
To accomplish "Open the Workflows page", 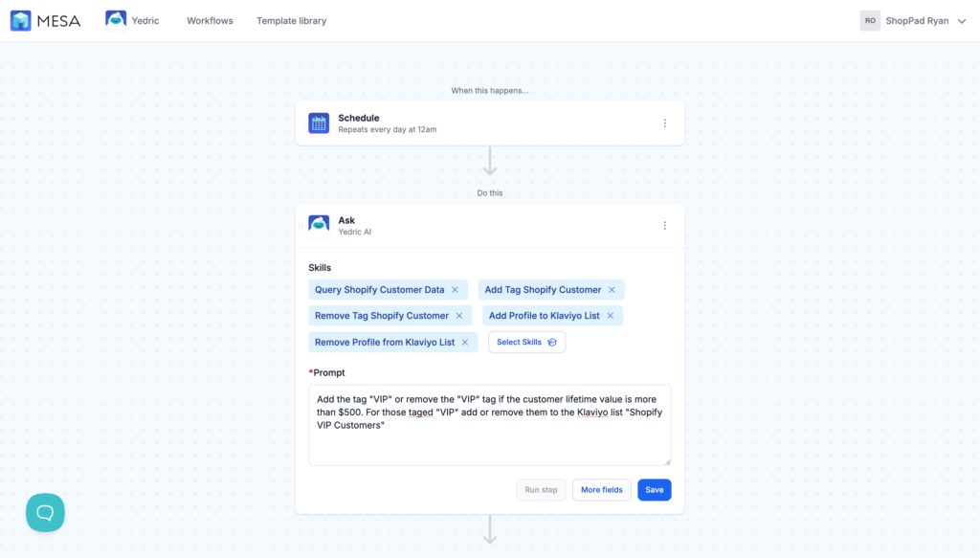I will click(210, 21).
